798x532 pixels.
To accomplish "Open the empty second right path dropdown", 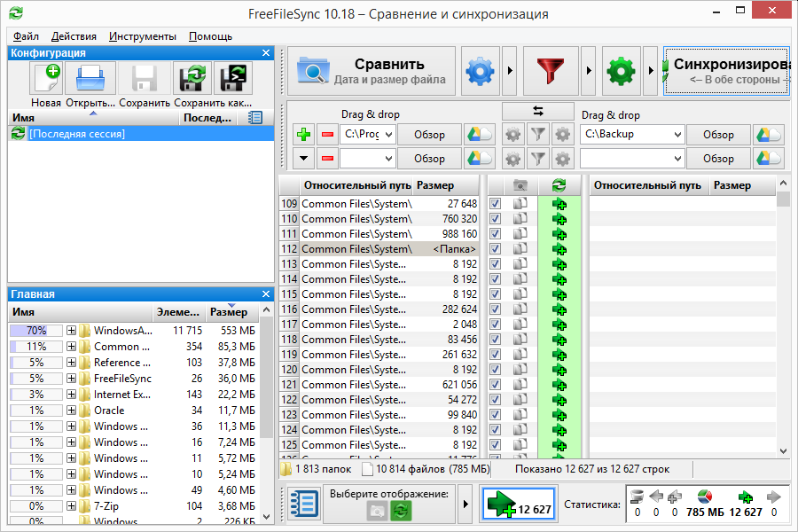I will [677, 159].
